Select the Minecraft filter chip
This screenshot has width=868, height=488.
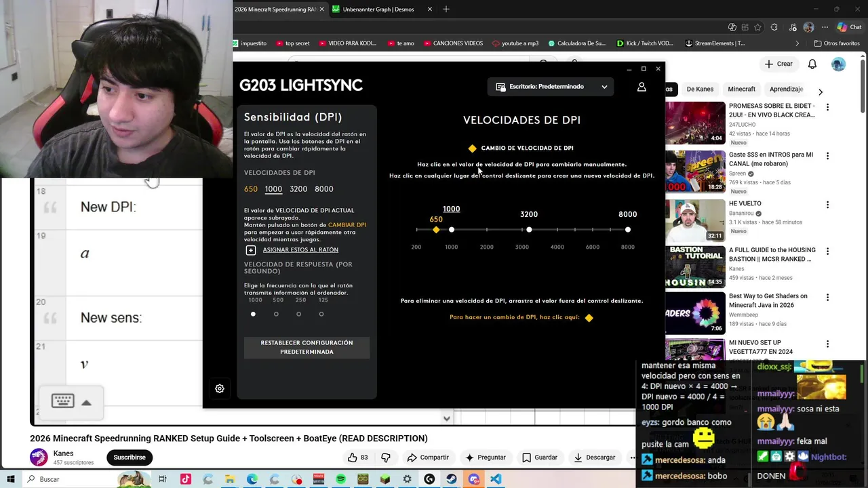point(741,89)
